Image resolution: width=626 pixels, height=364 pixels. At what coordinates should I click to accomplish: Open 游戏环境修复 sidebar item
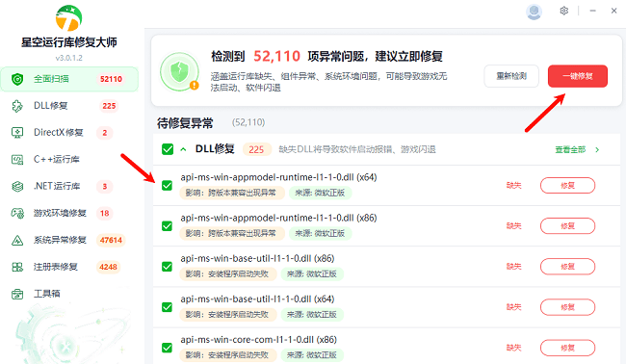[69, 213]
